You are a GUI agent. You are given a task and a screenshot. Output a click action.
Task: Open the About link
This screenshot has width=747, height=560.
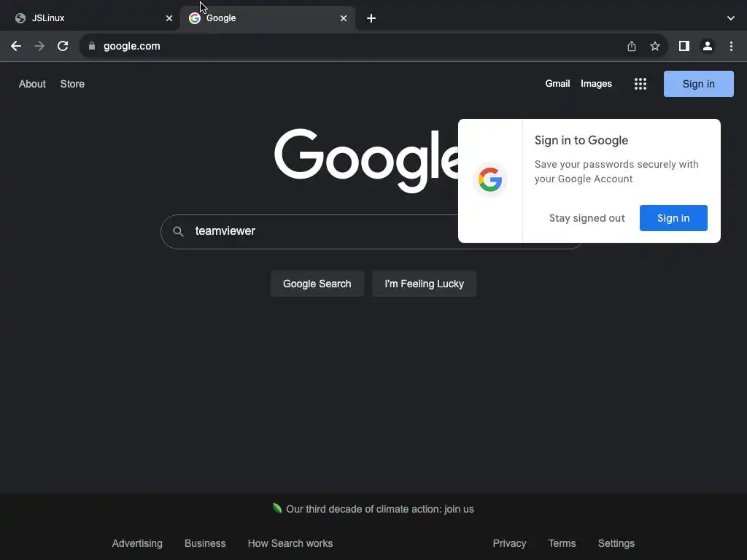(x=32, y=84)
